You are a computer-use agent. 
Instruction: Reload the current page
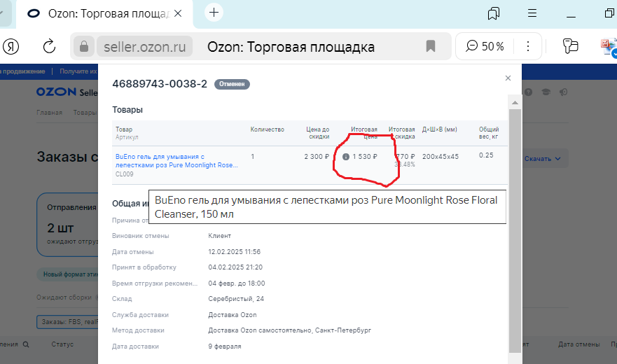click(49, 46)
